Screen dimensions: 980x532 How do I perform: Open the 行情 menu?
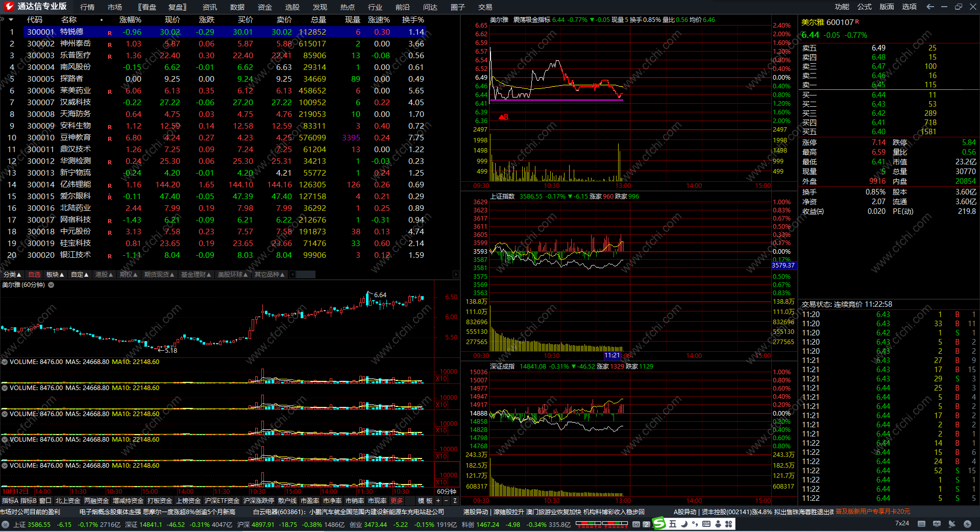click(x=87, y=7)
